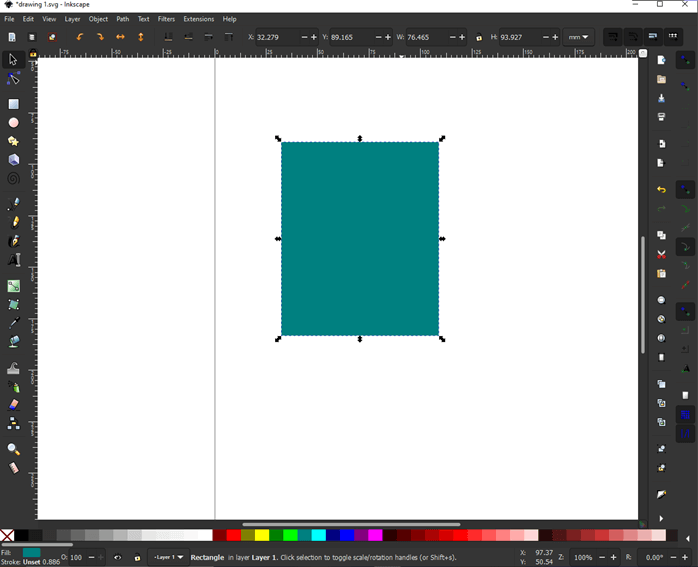The height and width of the screenshot is (567, 698).
Task: Click the Flip horizontal icon
Action: click(x=120, y=37)
